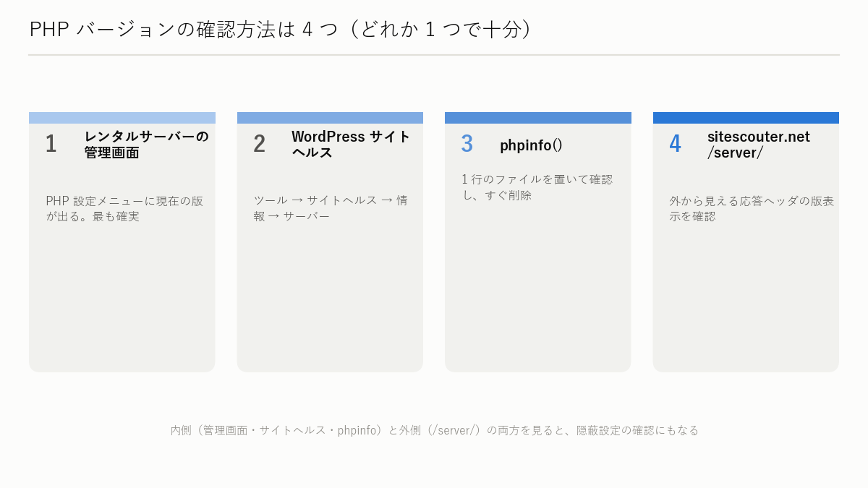Click the heading WordPress サイトヘルス
Screen dimensions: 868x488
[x=351, y=145]
